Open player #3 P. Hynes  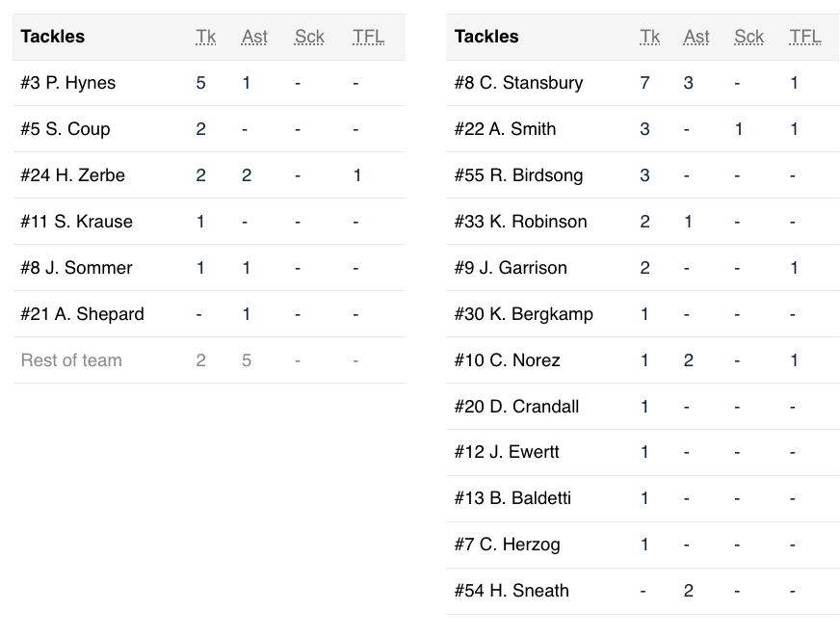click(x=68, y=83)
